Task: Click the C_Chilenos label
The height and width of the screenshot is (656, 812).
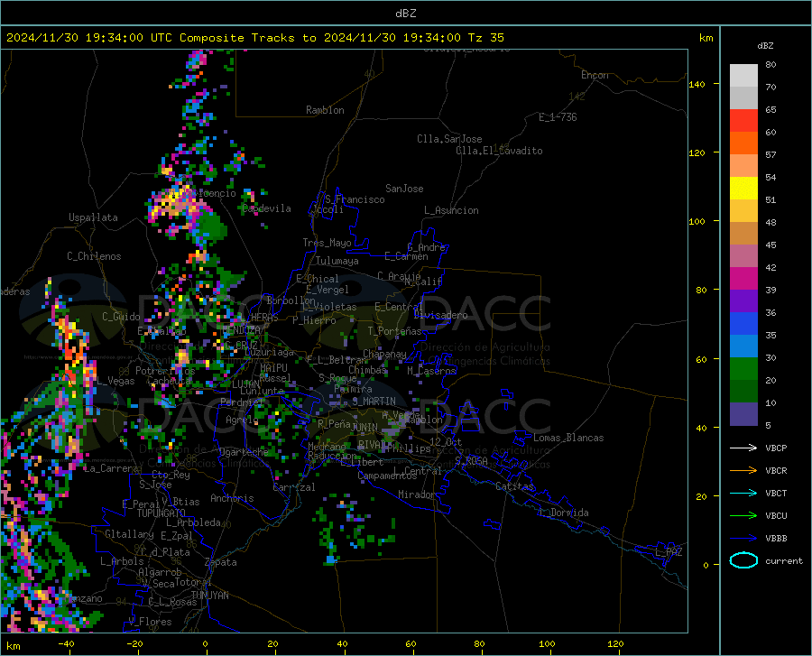Action: tap(94, 256)
